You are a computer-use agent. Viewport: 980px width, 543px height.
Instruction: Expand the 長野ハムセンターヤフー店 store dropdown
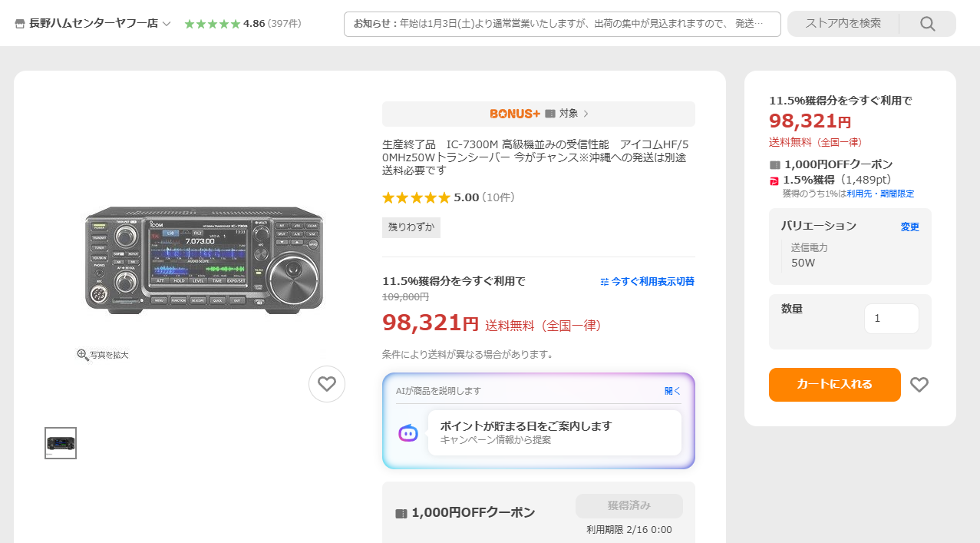(x=167, y=24)
